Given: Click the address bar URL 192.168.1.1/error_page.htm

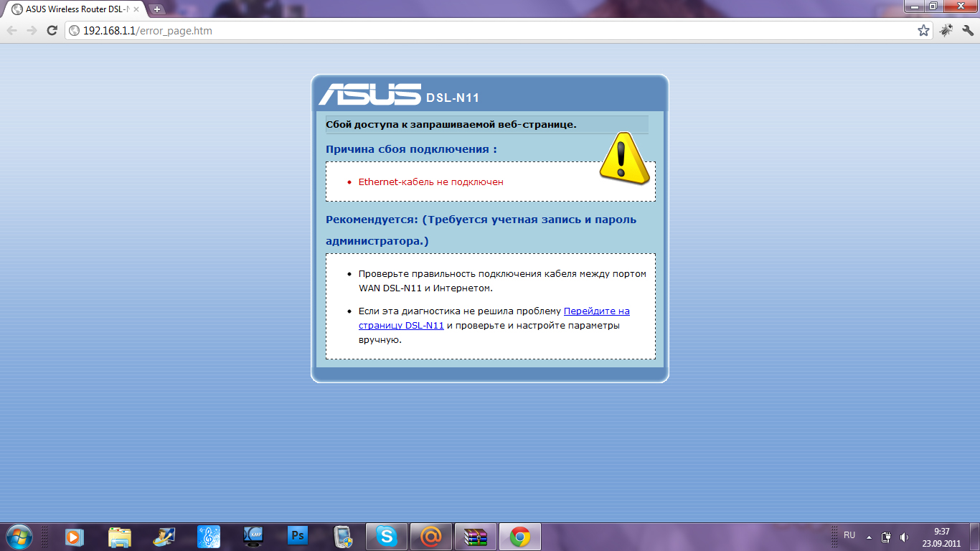Looking at the screenshot, I should pyautogui.click(x=148, y=31).
